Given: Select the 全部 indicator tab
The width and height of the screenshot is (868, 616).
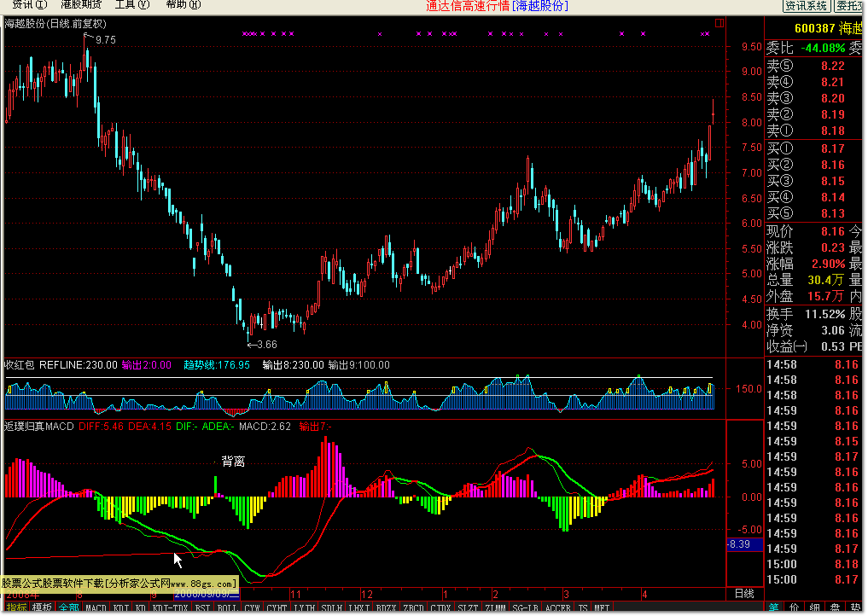Looking at the screenshot, I should 68,607.
